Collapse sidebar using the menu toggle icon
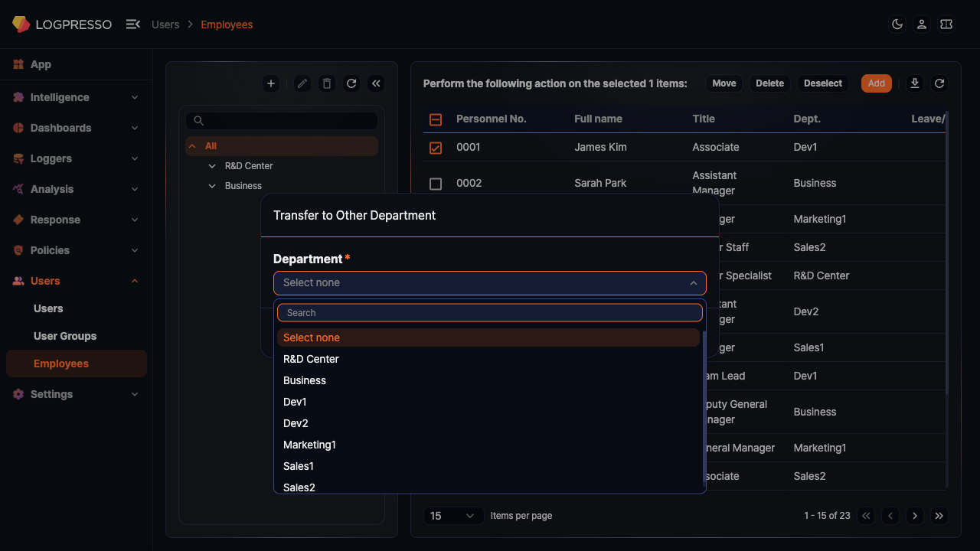Image resolution: width=980 pixels, height=551 pixels. click(x=132, y=24)
